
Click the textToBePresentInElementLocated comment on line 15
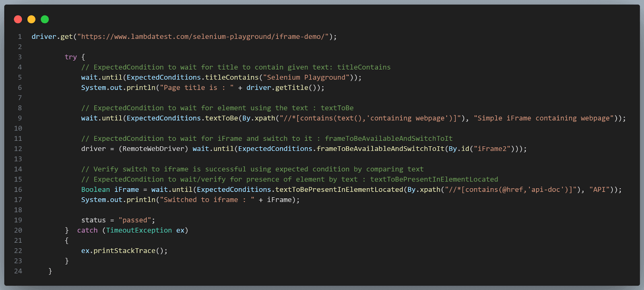[x=289, y=180]
